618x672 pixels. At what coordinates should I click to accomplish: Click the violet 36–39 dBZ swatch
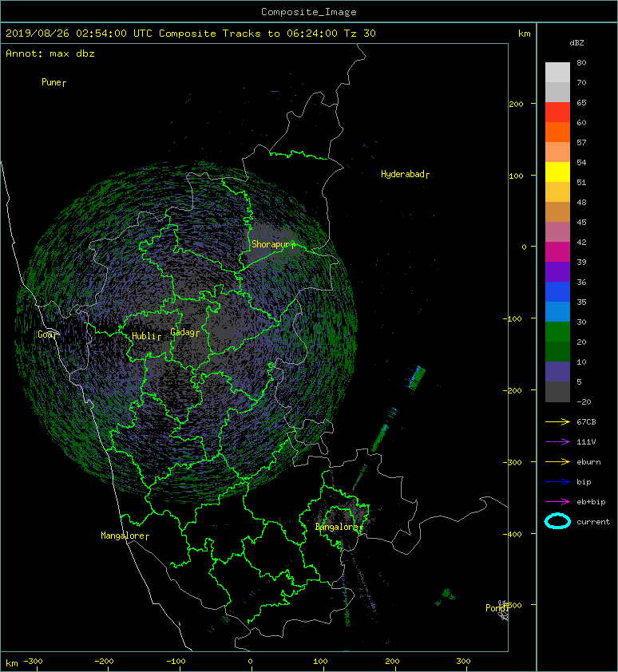(557, 272)
